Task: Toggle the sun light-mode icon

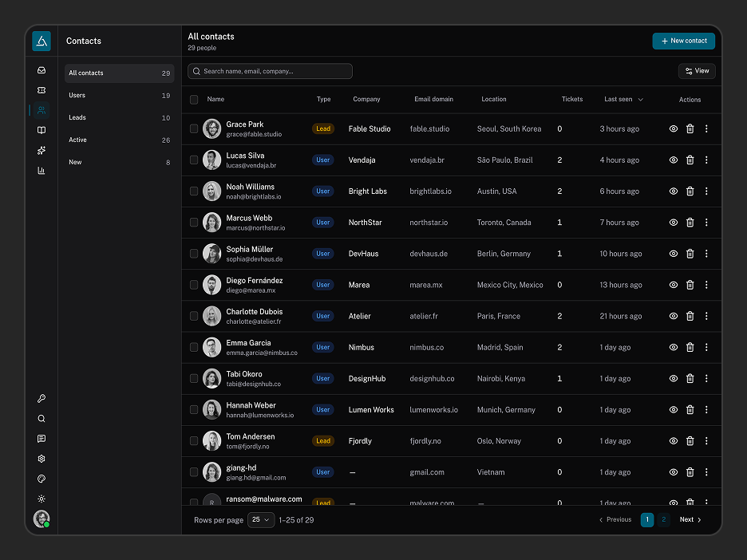Action: point(41,499)
